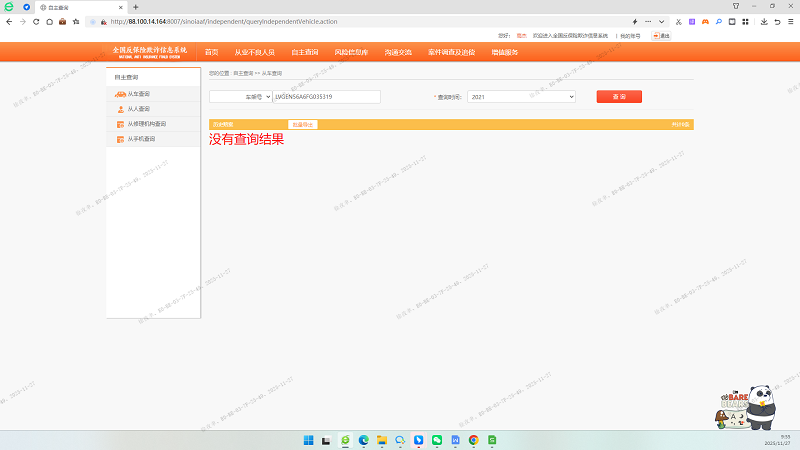Click the scissors screenshot icon in toolbar
The height and width of the screenshot is (450, 800).
[678, 21]
